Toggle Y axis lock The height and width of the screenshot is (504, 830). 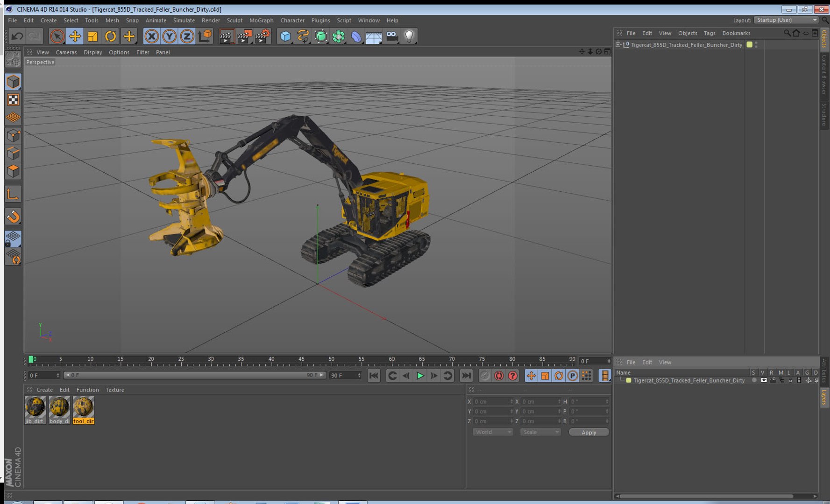(169, 36)
